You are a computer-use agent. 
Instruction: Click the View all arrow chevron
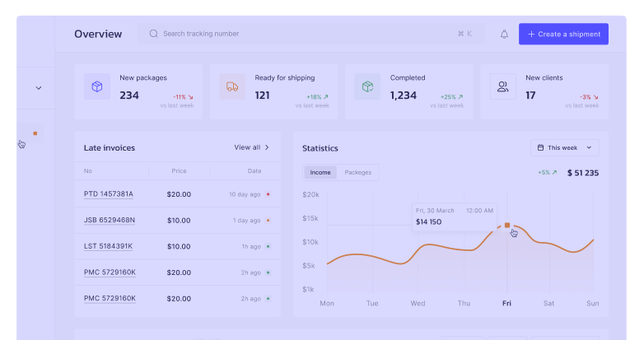[267, 148]
